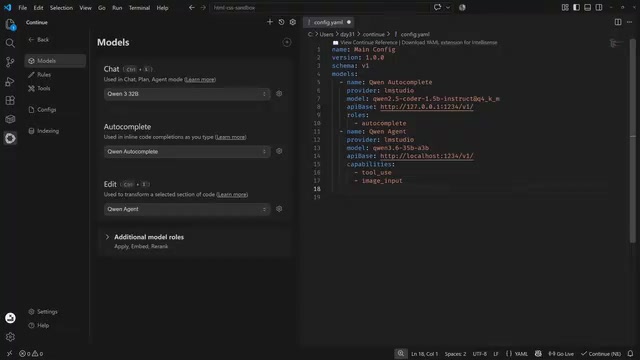Image resolution: width=640 pixels, height=360 pixels.
Task: Open Help in Continue sidebar
Action: click(x=39, y=325)
